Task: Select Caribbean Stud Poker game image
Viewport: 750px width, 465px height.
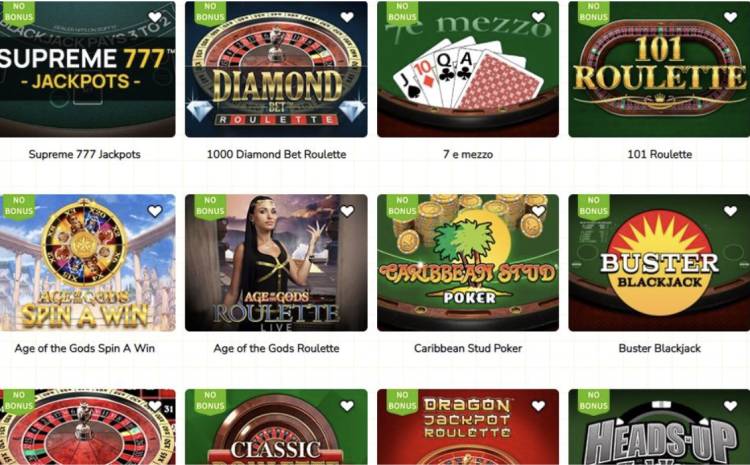Action: (468, 263)
